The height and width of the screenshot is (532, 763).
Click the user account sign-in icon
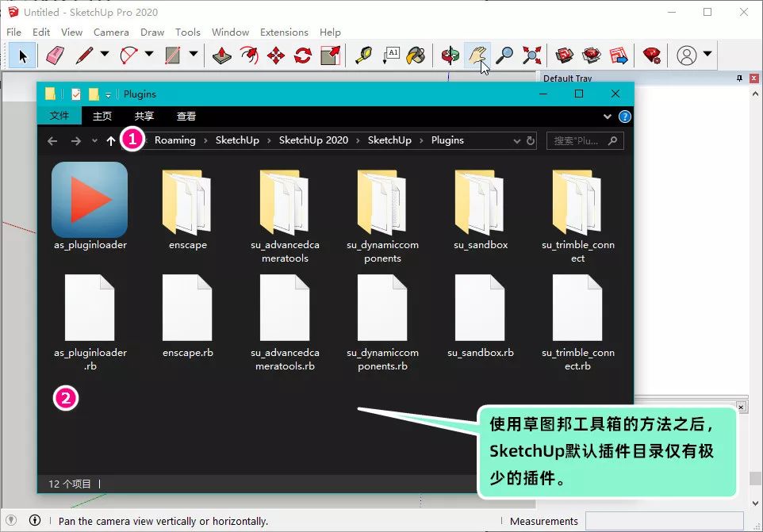(687, 55)
